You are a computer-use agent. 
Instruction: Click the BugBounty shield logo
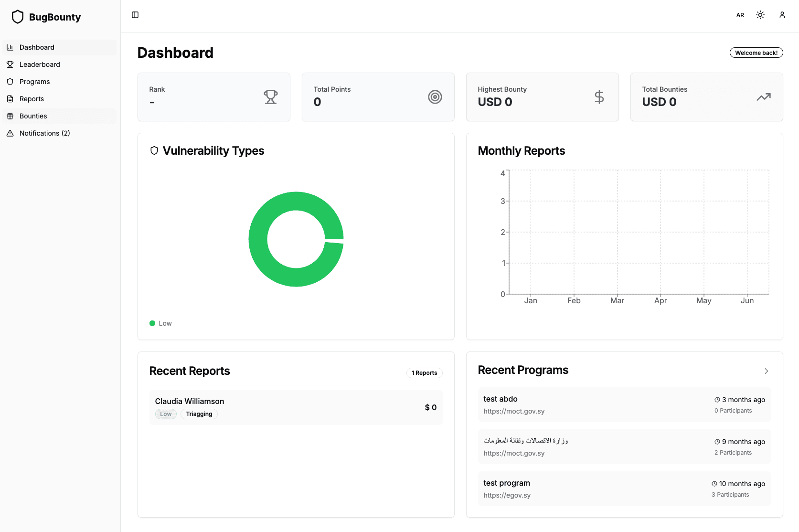pos(18,17)
